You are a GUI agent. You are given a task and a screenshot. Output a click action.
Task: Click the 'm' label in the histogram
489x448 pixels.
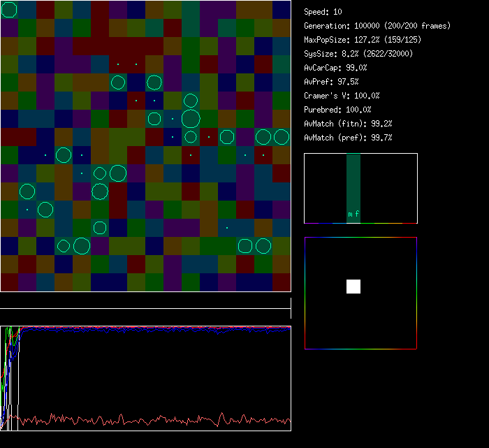point(350,214)
